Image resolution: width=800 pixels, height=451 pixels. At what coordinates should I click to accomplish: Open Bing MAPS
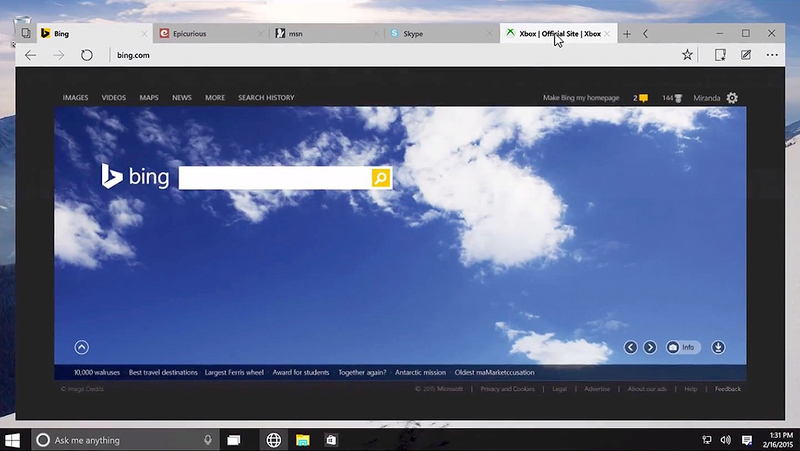(149, 97)
